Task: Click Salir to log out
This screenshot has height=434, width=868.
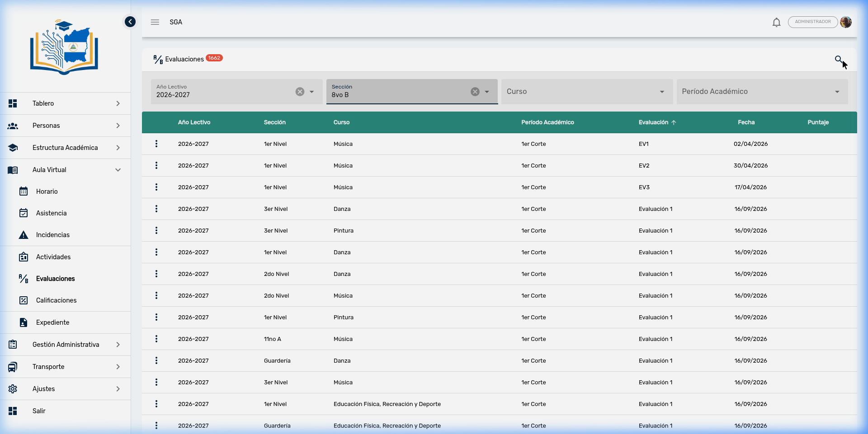Action: tap(39, 411)
